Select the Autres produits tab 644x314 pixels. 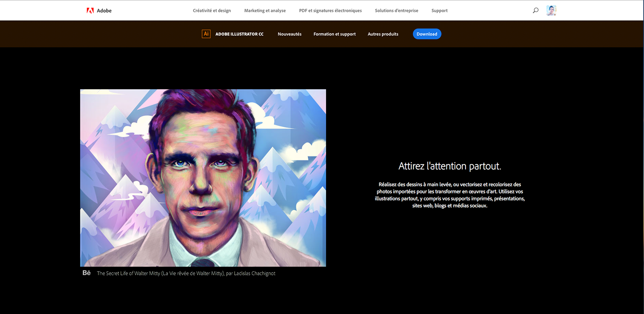[383, 34]
